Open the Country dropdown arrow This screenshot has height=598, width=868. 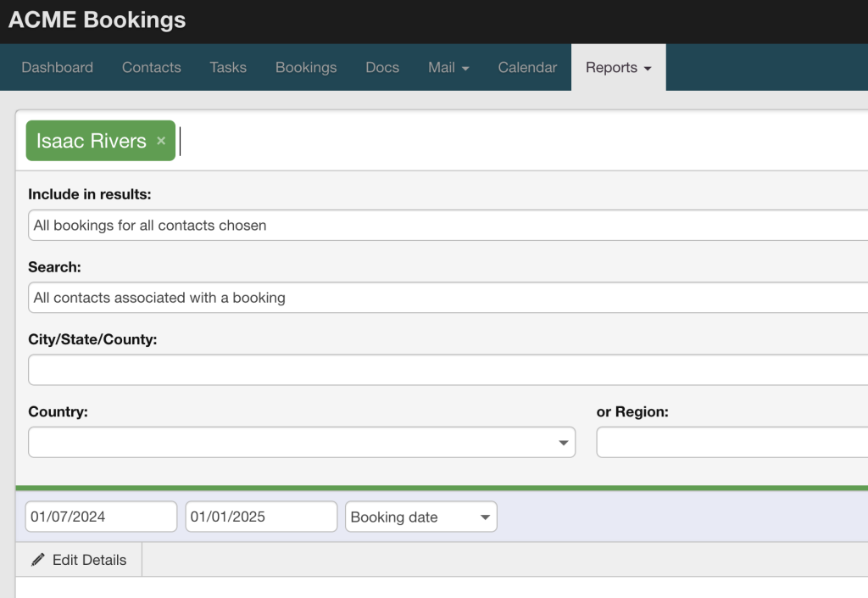(562, 442)
